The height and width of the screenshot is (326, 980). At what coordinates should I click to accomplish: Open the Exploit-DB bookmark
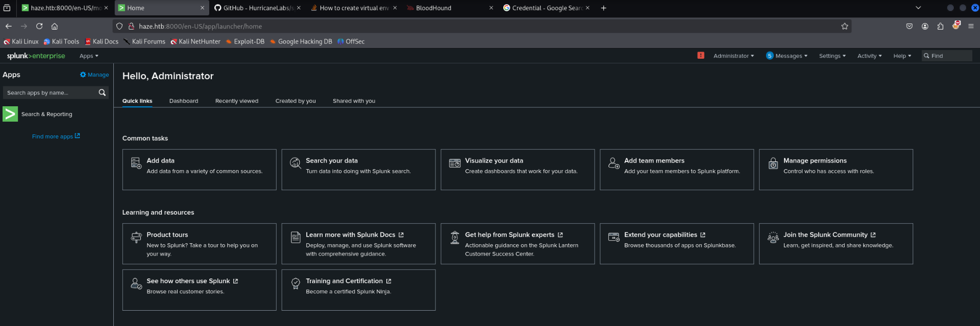click(245, 41)
